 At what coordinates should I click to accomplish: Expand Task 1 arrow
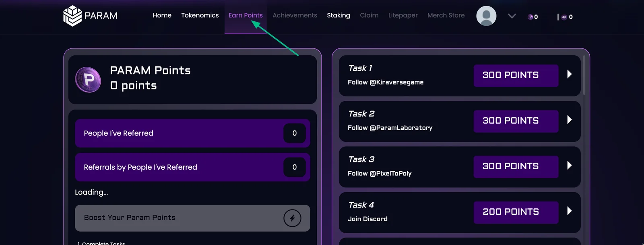click(x=570, y=74)
